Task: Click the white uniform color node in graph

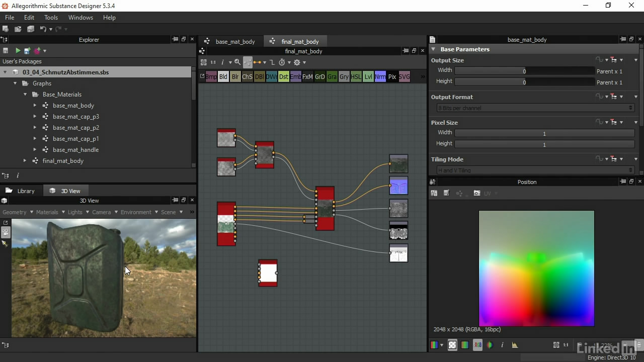Action: (268, 273)
